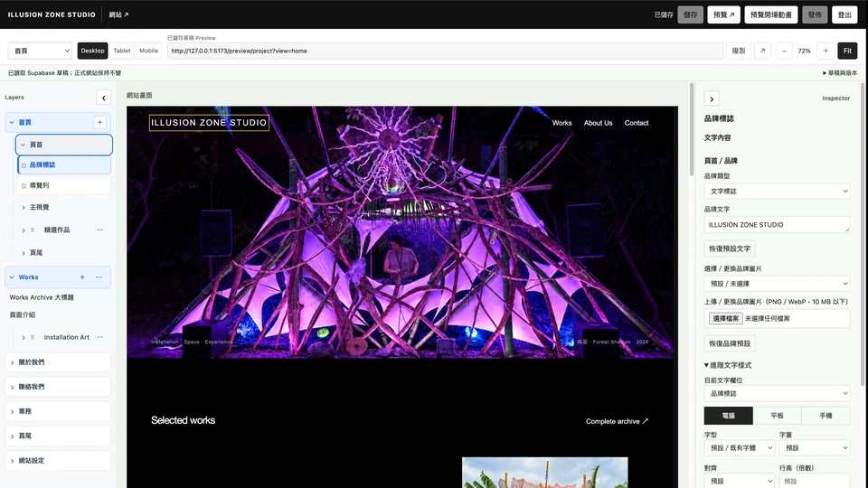The width and height of the screenshot is (868, 488).
Task: Open the 網站 link in top bar
Action: pos(118,15)
